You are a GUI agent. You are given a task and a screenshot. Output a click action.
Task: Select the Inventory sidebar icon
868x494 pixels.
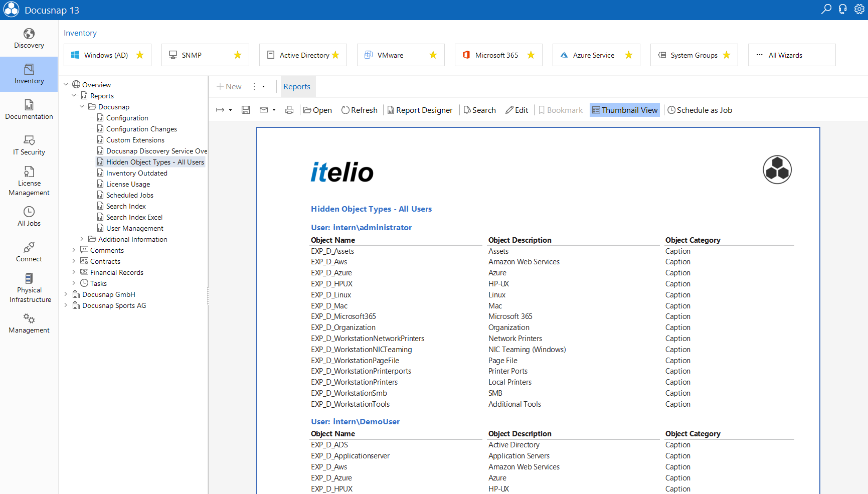[29, 74]
